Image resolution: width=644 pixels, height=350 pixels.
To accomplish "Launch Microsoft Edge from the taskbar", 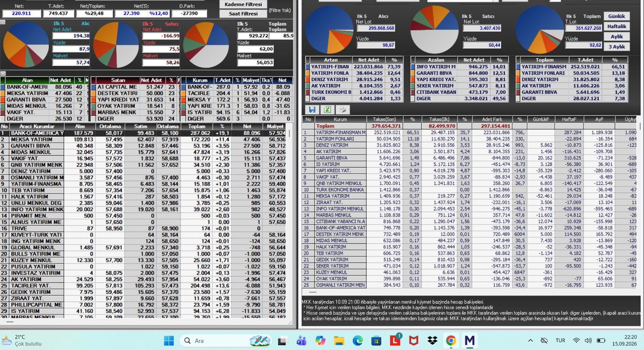I will pyautogui.click(x=358, y=340).
